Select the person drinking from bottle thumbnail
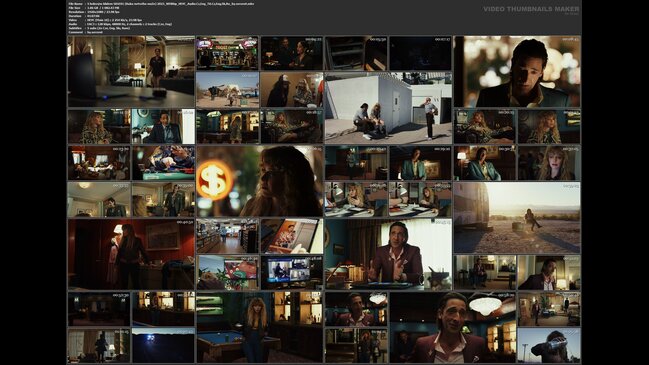 (x=549, y=346)
